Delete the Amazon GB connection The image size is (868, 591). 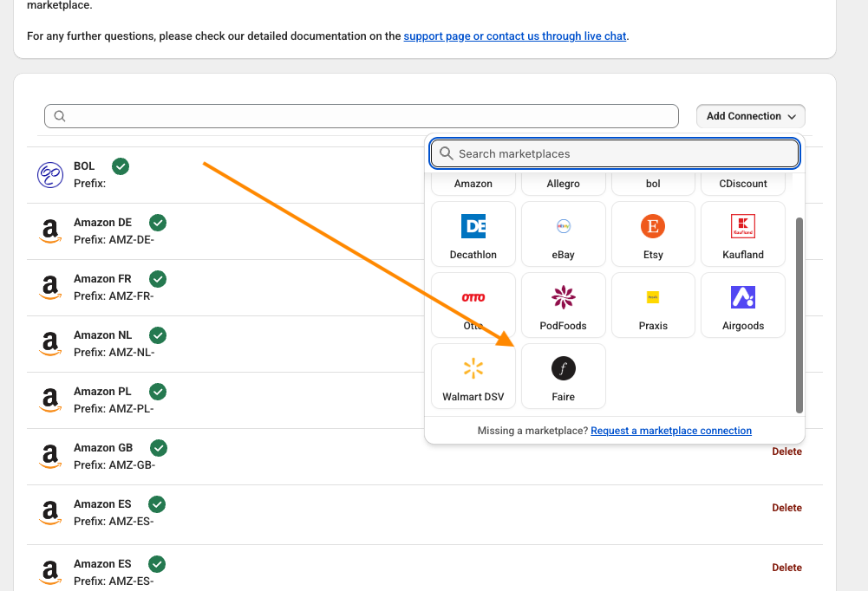(x=786, y=451)
